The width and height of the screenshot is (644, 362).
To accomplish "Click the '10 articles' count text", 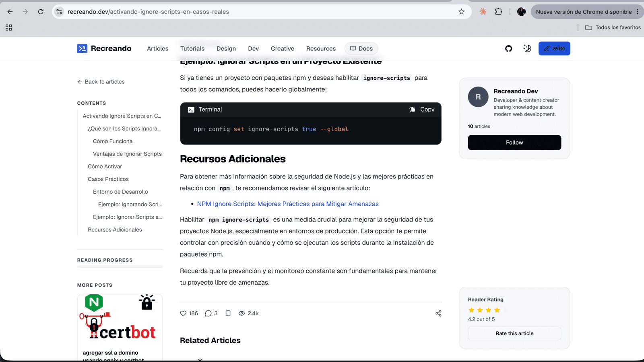I will [479, 126].
